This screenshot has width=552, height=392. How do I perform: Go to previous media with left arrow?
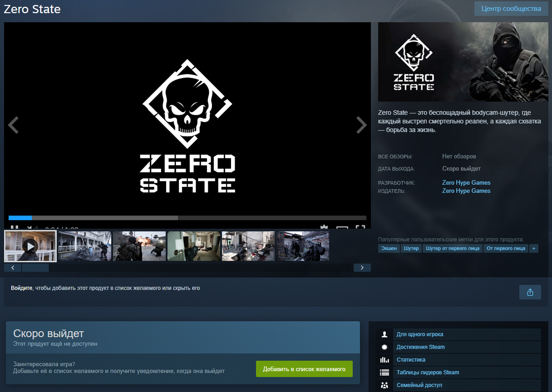pos(13,125)
